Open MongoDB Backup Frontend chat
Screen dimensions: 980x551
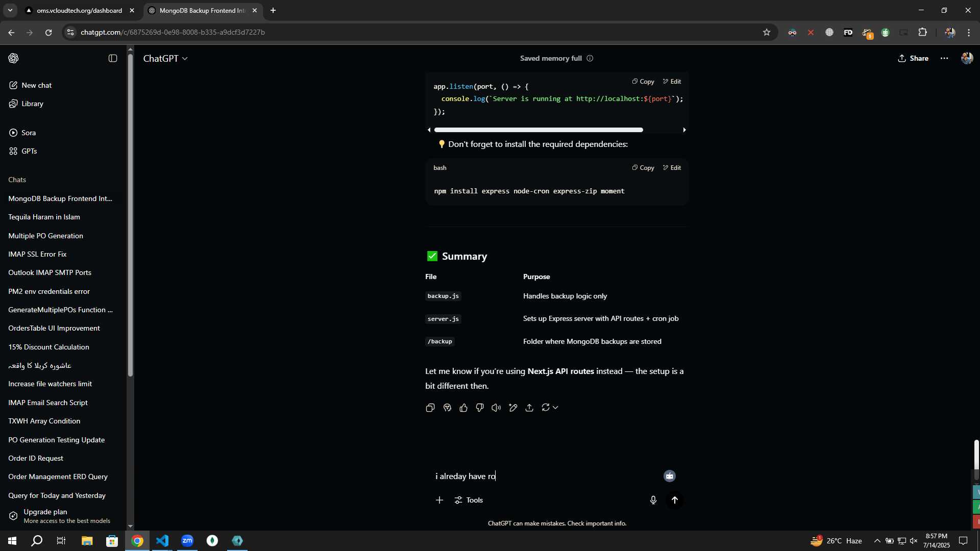pos(60,198)
